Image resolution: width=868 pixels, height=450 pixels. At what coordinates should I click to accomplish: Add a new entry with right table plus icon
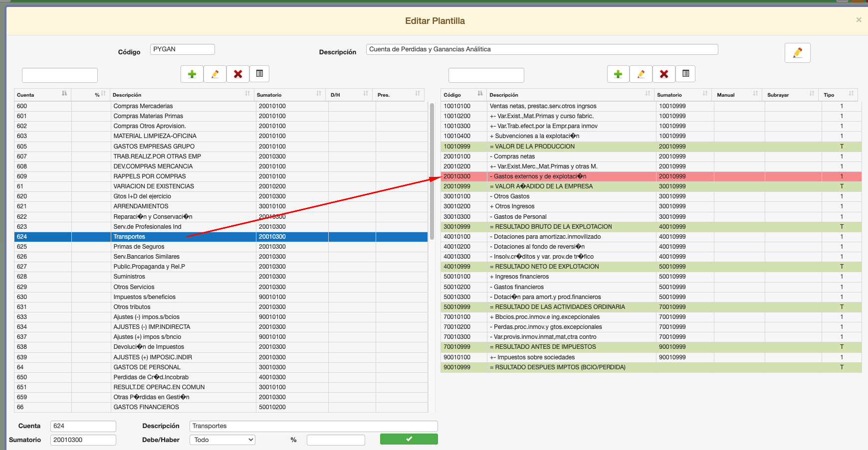[618, 74]
